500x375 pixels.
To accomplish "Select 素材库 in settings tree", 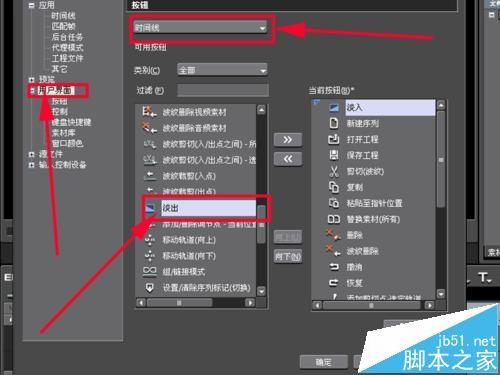I will click(63, 133).
